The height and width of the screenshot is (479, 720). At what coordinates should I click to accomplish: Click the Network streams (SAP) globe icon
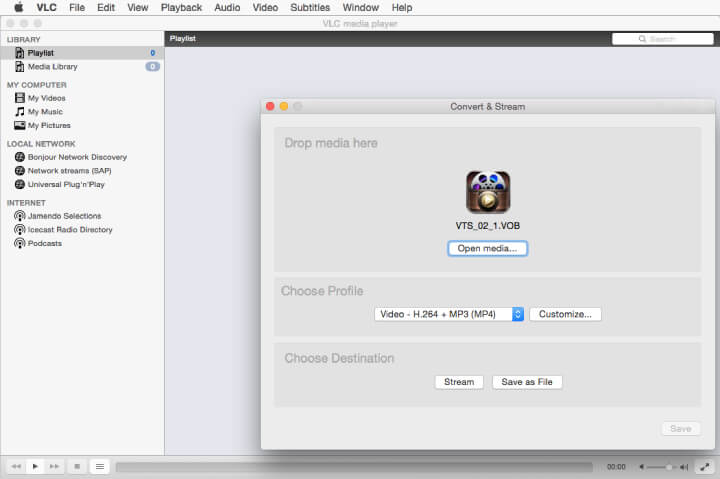(20, 170)
